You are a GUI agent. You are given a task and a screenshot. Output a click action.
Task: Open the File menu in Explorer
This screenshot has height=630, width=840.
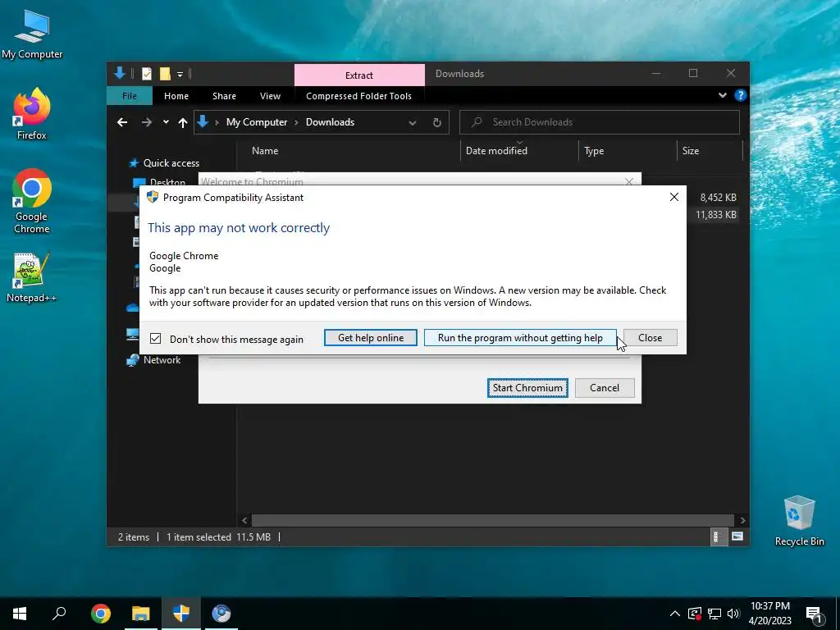coord(130,96)
